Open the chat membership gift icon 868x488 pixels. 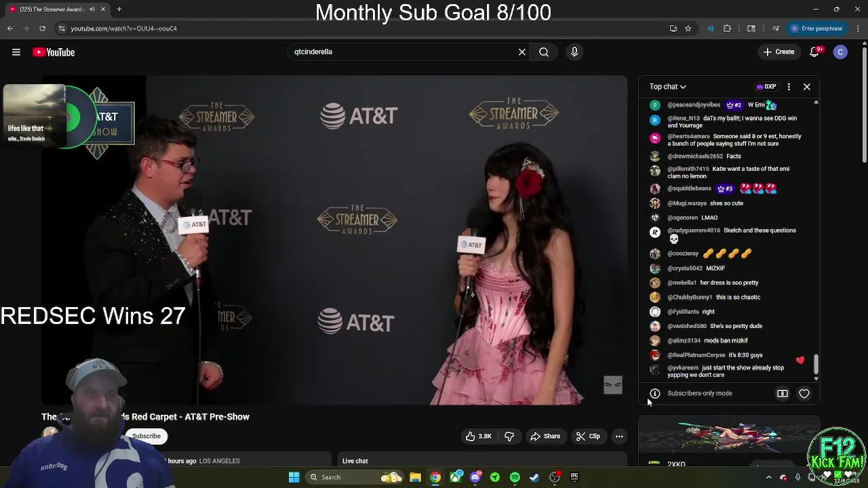click(783, 393)
